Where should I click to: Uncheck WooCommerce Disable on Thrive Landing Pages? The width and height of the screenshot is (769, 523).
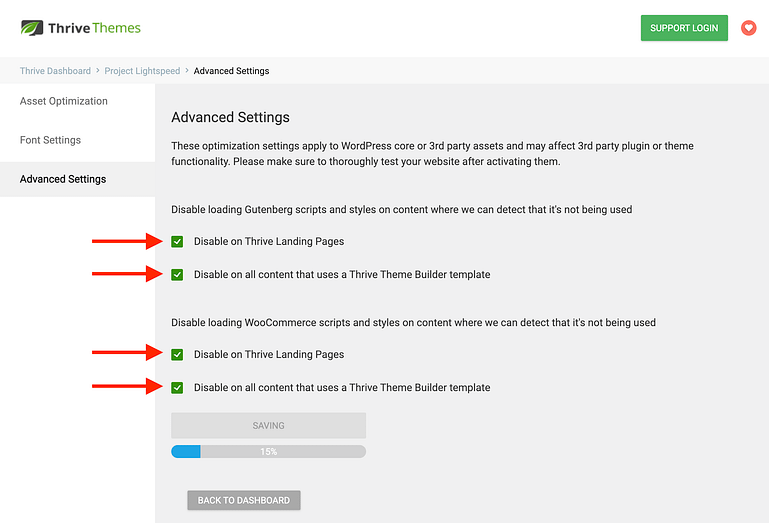177,354
